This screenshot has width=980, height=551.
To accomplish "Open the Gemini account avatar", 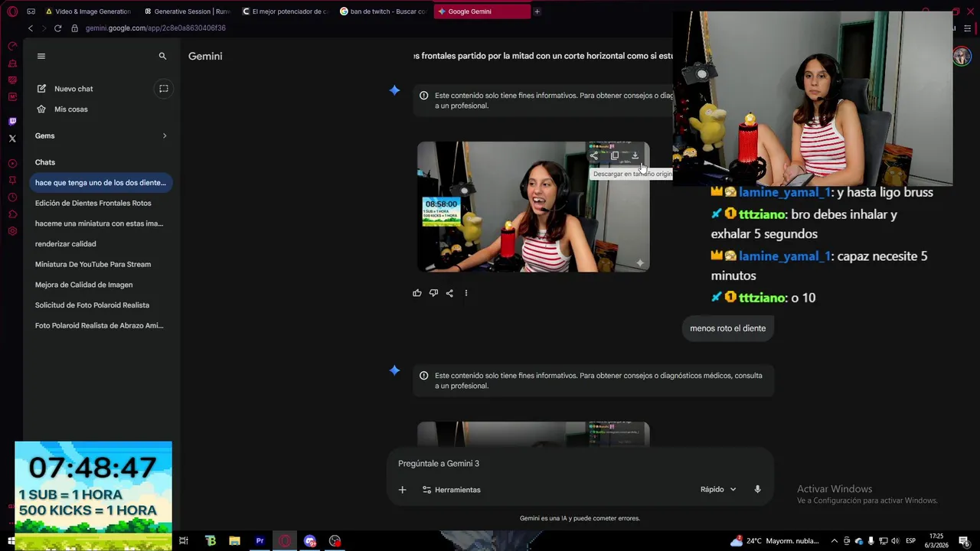I will point(962,57).
